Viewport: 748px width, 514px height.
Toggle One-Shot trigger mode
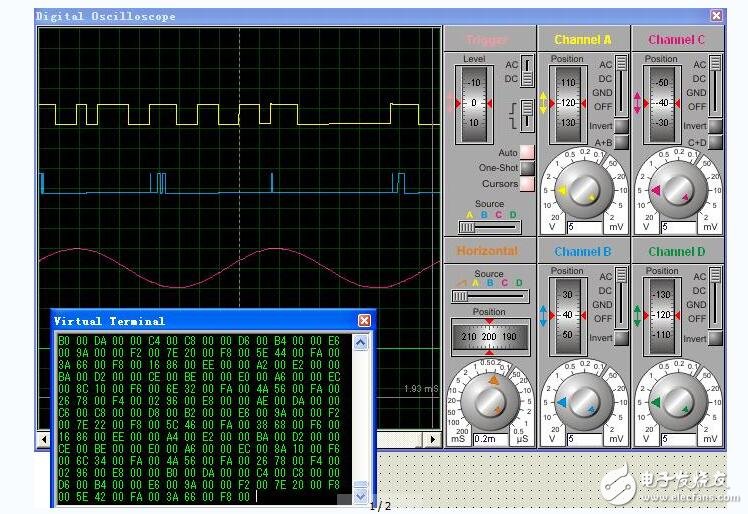pyautogui.click(x=526, y=168)
